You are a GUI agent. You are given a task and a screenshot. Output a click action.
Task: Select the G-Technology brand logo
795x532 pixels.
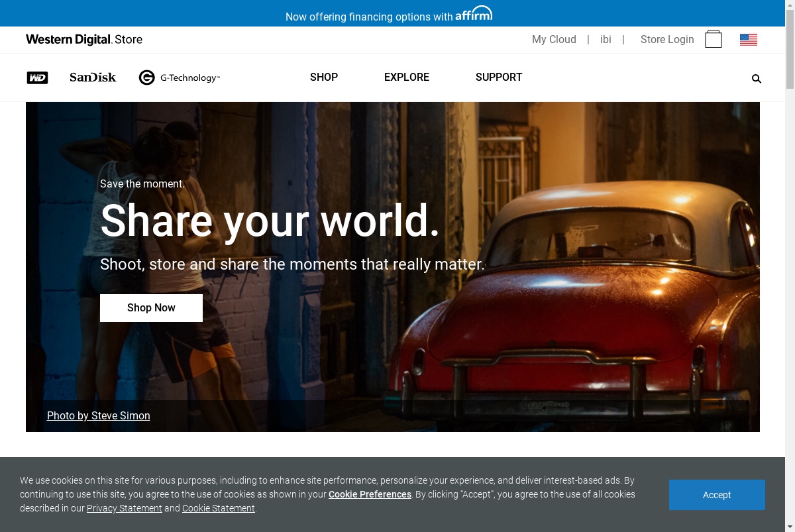click(x=180, y=78)
